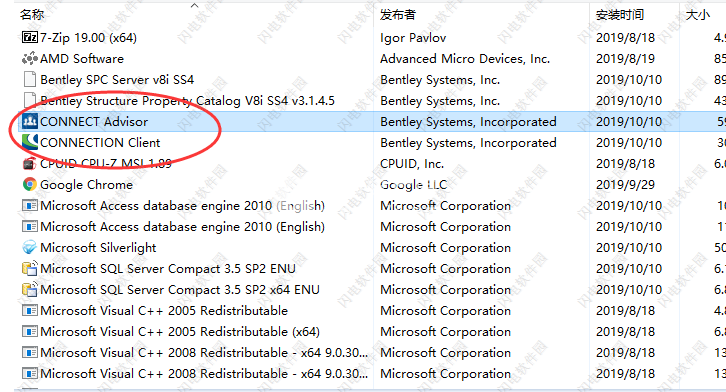Click the CPUID CPU-Z MSI icon
The width and height of the screenshot is (726, 392).
coord(29,163)
